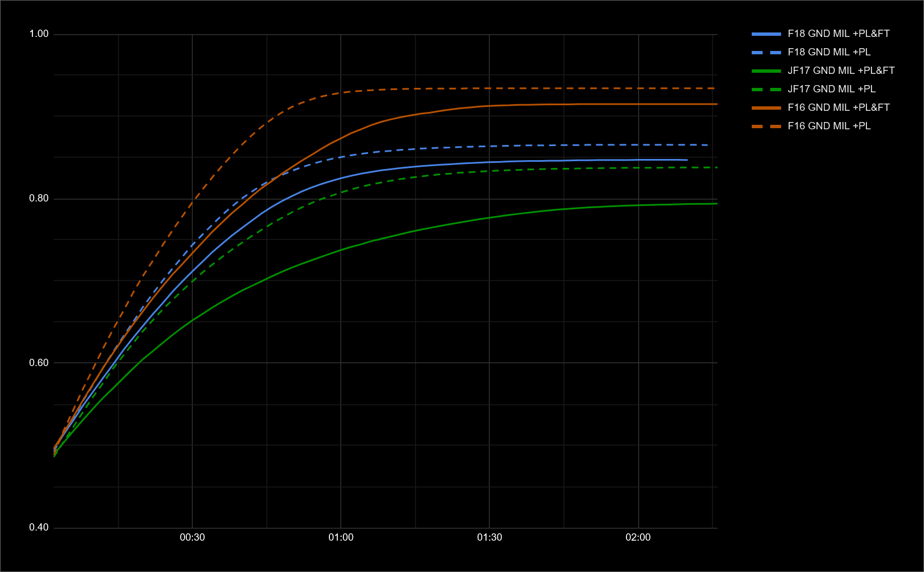Click the F16 GND MIL +PL&FT legend entry text
Image resolution: width=924 pixels, height=572 pixels.
[838, 107]
